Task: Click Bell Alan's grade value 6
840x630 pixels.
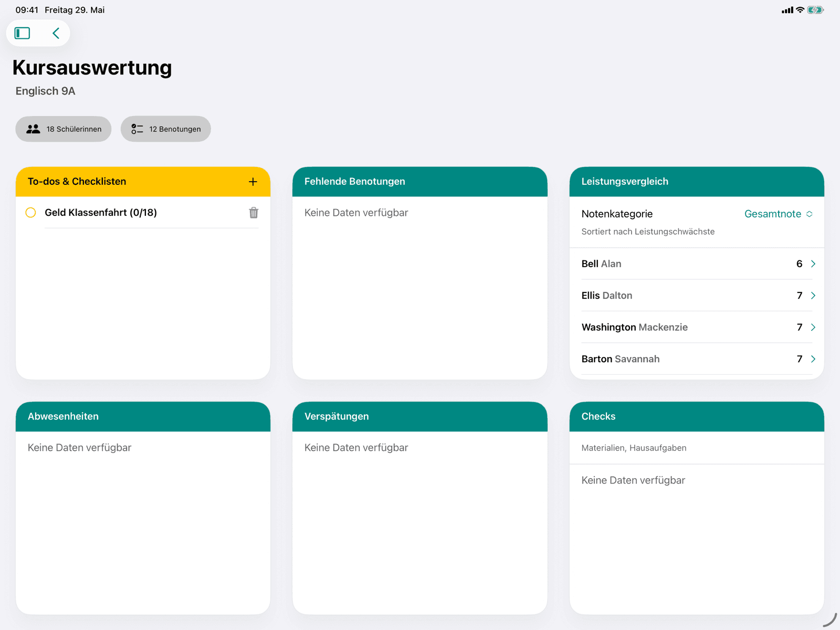Action: click(x=799, y=264)
